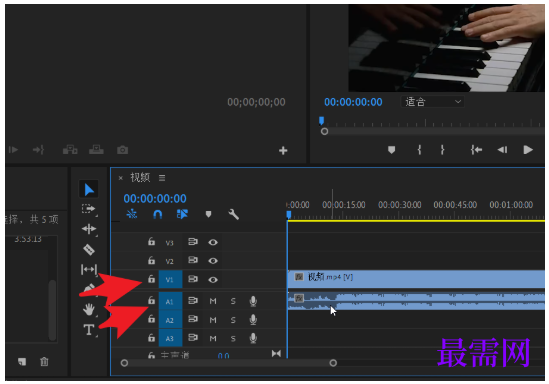Screen dimensions: 549x384
Task: Click the timeline horizontal zoom scrollbar
Action: click(x=229, y=363)
